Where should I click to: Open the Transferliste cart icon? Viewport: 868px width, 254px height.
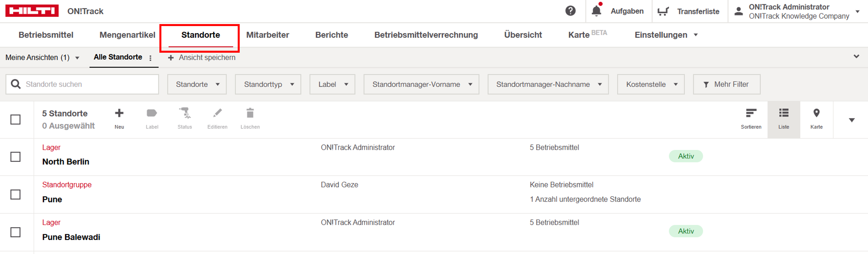pyautogui.click(x=663, y=11)
